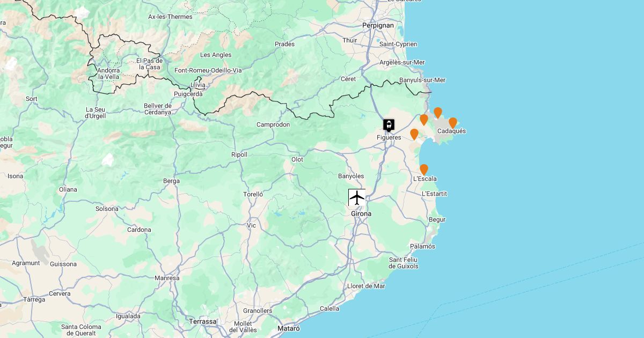
Task: Click the northernmost orange map pin
Action: [x=438, y=113]
